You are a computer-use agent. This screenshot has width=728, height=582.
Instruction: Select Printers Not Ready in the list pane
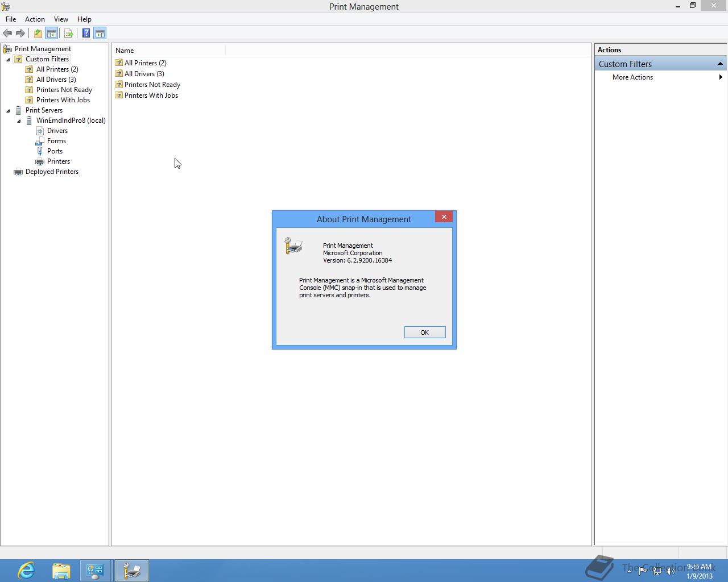152,85
